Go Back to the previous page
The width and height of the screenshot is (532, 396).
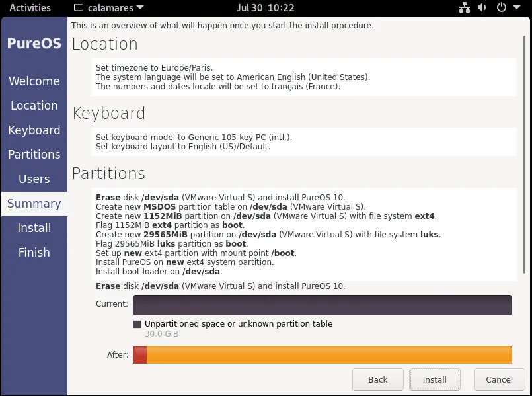click(377, 379)
